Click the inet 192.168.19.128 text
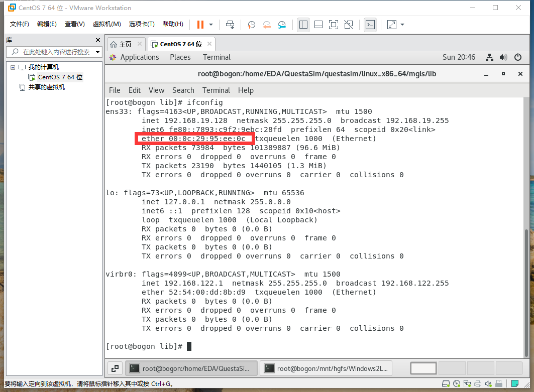Viewport: 534px width, 392px height. pyautogui.click(x=184, y=121)
